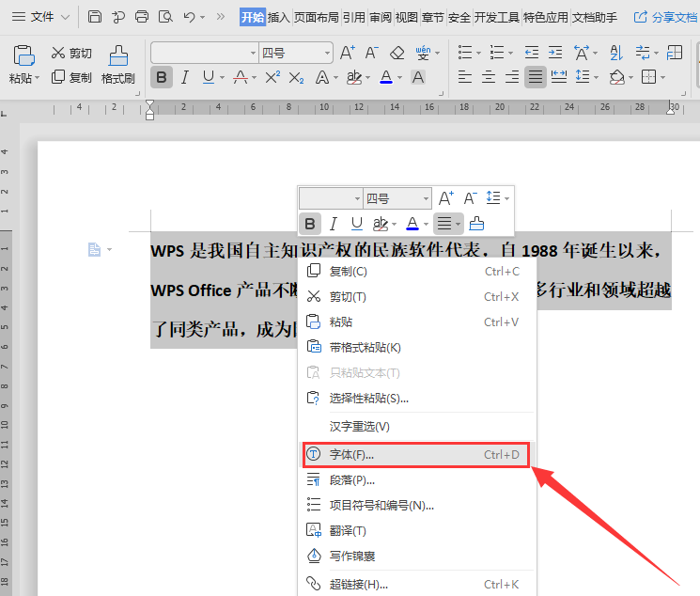Click the horizontal ruler indent marker
The height and width of the screenshot is (596, 700).
(150, 110)
